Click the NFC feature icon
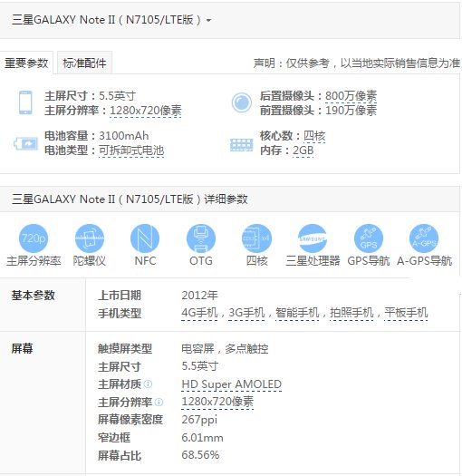Image resolution: width=462 pixels, height=476 pixels. (145, 238)
